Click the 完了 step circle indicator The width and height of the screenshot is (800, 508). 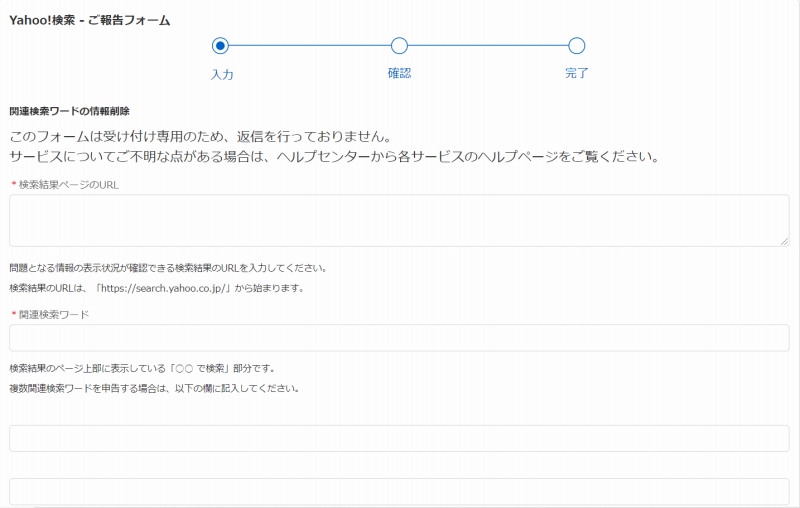tap(577, 46)
